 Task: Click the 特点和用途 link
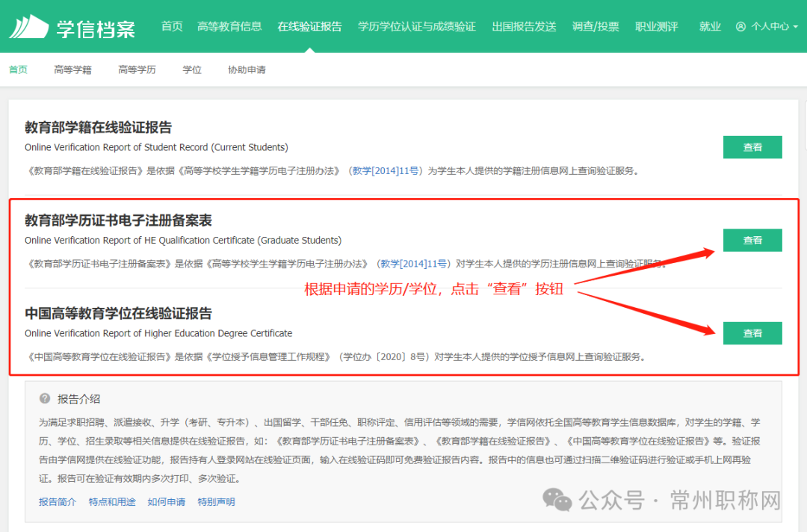(113, 501)
